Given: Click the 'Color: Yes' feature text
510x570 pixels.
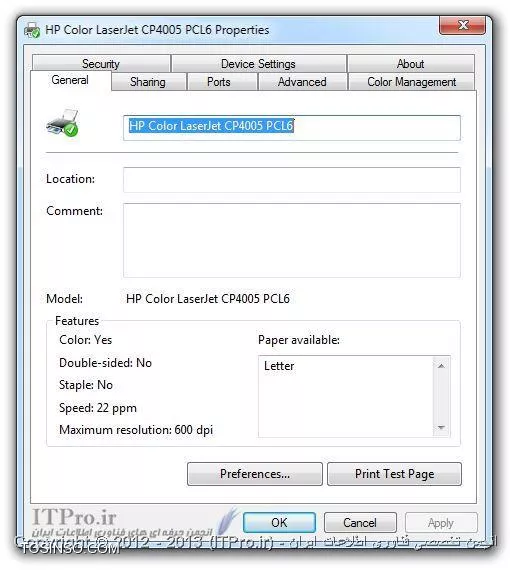Looking at the screenshot, I should [x=85, y=340].
